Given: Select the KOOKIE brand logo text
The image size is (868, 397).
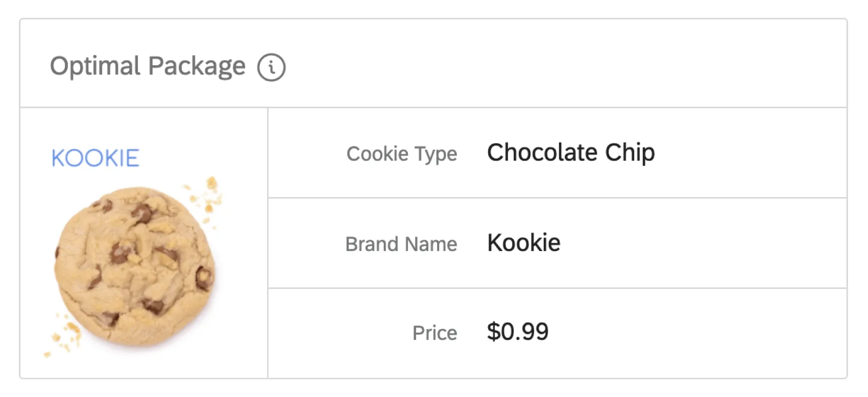Looking at the screenshot, I should [x=95, y=158].
